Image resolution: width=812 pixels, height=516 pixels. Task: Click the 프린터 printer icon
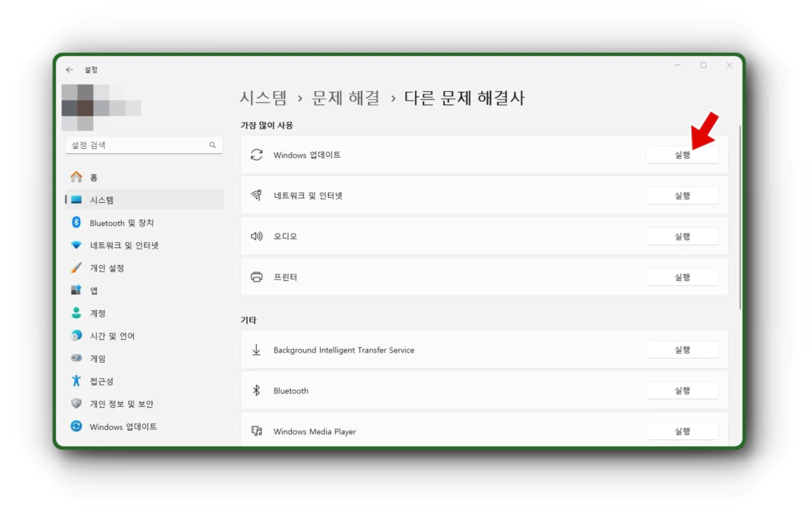coord(256,277)
